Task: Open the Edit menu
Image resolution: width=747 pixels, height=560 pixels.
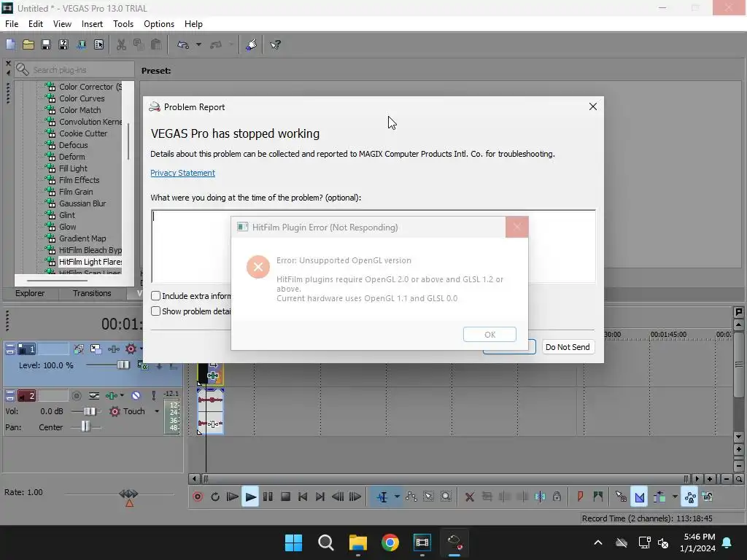Action: click(36, 24)
